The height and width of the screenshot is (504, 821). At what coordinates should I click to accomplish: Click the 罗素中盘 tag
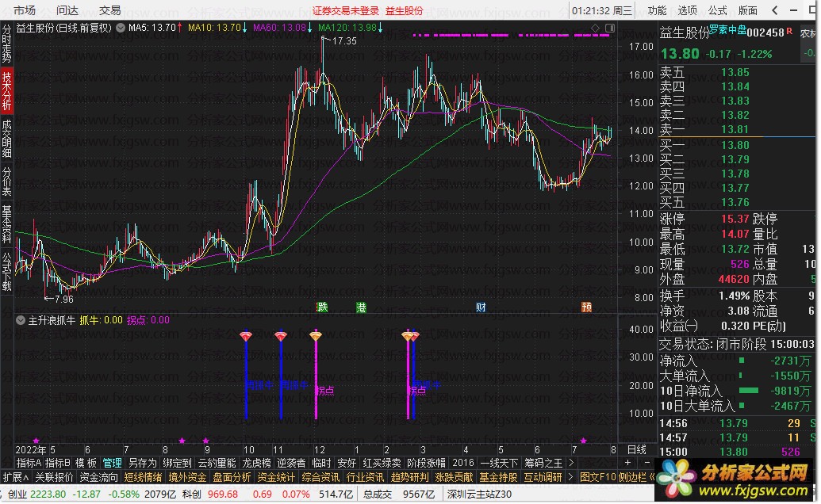coord(728,30)
